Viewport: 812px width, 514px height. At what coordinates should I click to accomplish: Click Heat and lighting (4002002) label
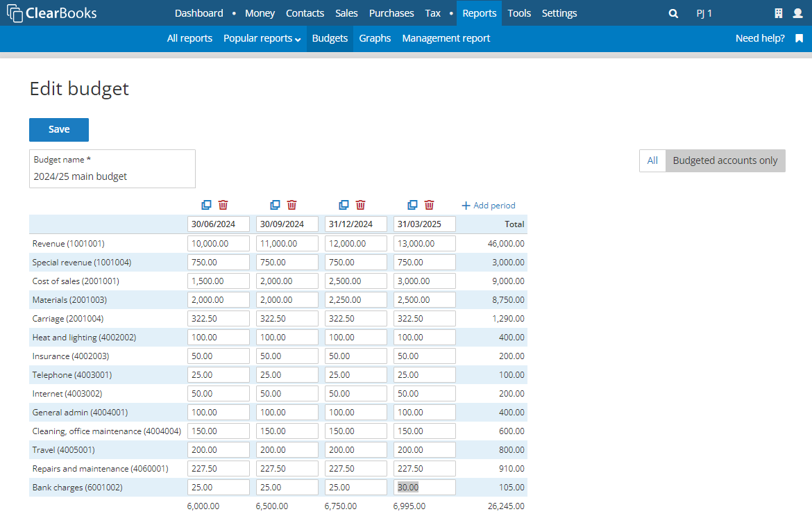click(84, 338)
